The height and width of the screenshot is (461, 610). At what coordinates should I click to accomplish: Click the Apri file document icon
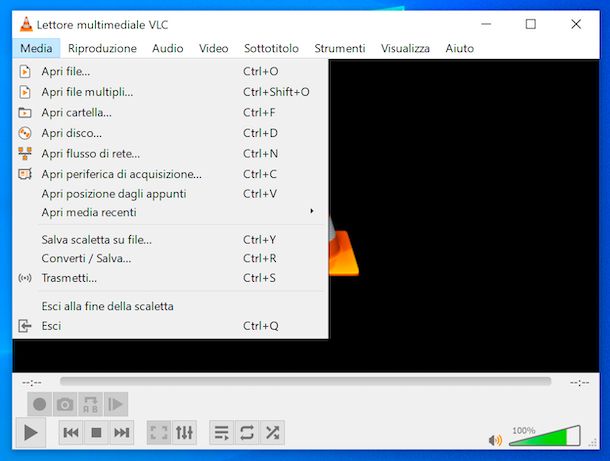tap(25, 72)
